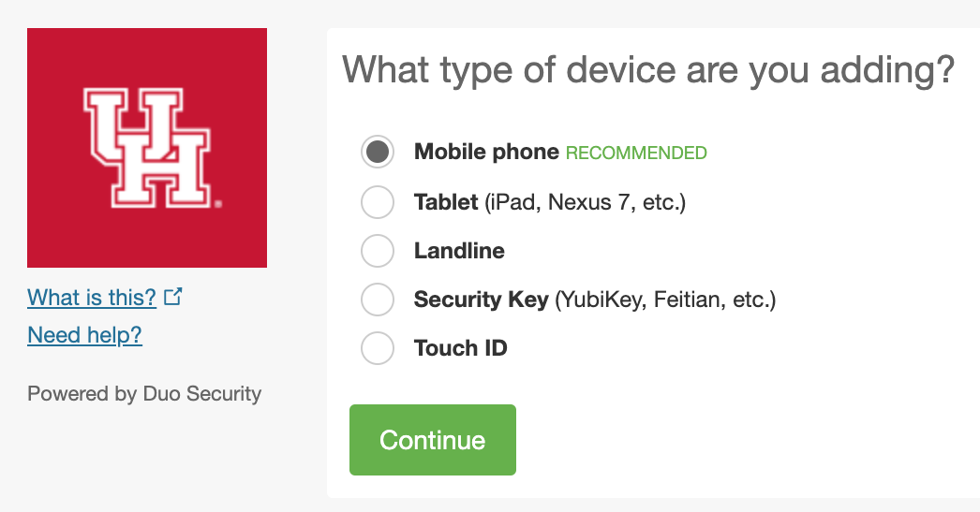Select the Touch ID radio button

(378, 348)
